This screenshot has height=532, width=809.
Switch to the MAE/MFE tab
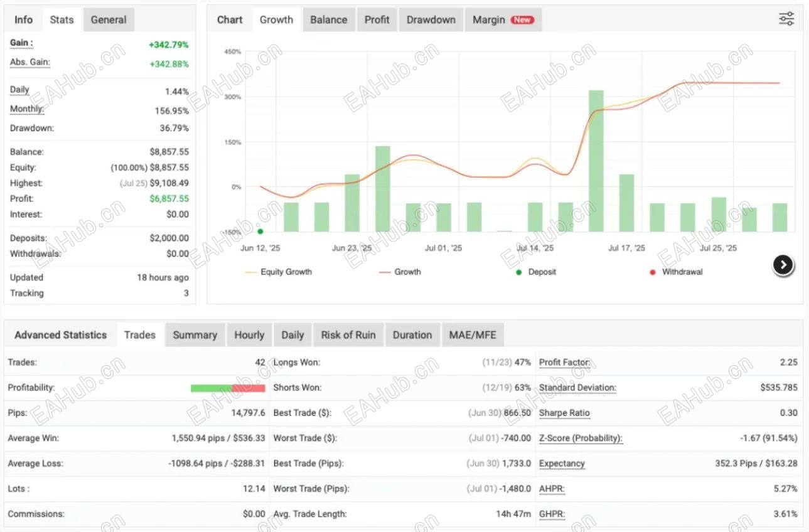click(473, 335)
